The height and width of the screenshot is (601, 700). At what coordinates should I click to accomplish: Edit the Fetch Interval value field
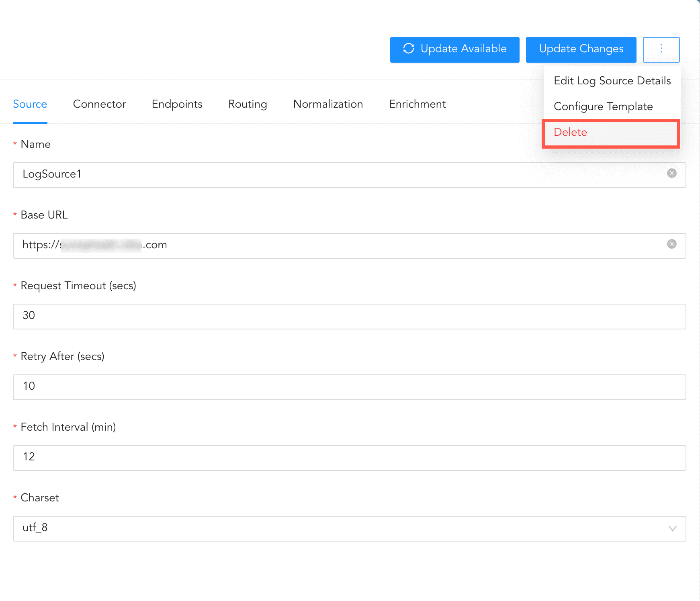click(x=349, y=458)
